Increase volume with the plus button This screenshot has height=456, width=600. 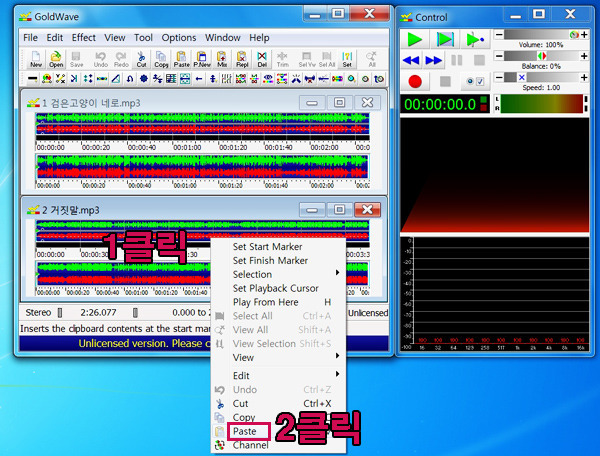(x=584, y=35)
